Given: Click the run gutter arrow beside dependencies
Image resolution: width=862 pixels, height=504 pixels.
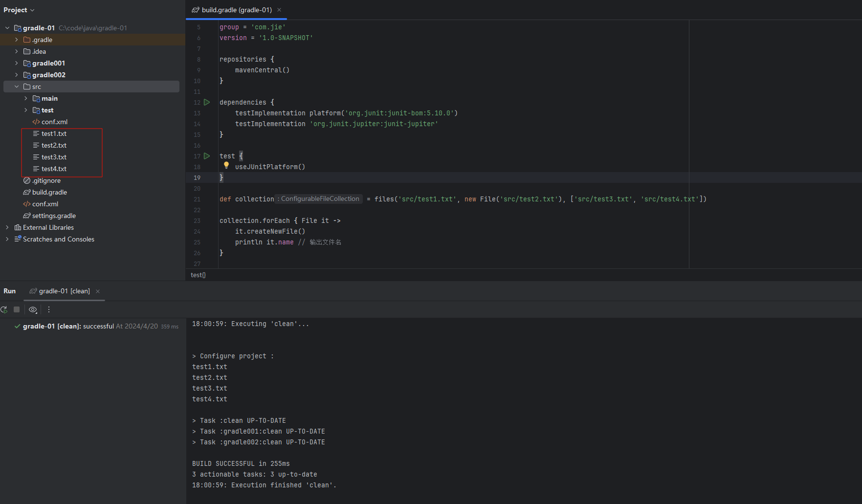Looking at the screenshot, I should 207,102.
